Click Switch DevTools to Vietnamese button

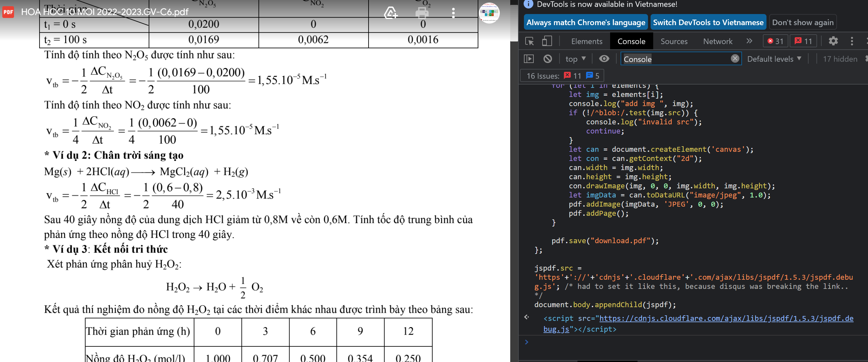coord(708,23)
